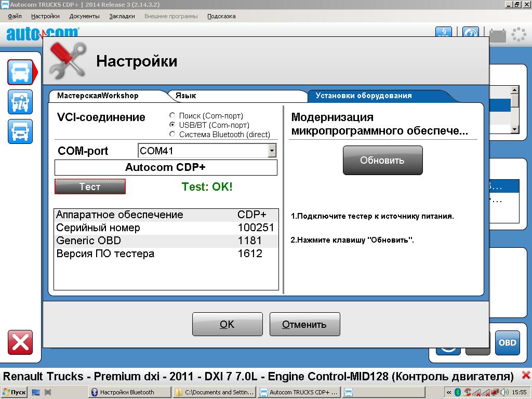Select the USB/BT (Com-порт) radio option
Image resolution: width=532 pixels, height=399 pixels.
[172, 125]
